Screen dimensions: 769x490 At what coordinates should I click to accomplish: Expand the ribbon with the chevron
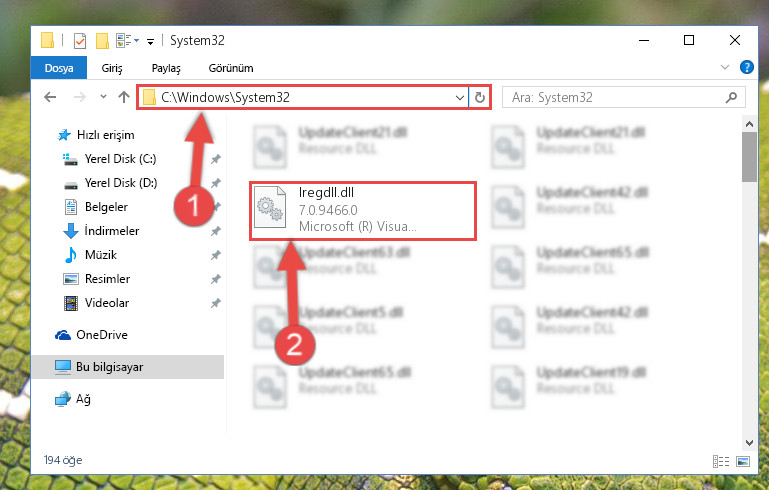pos(724,67)
